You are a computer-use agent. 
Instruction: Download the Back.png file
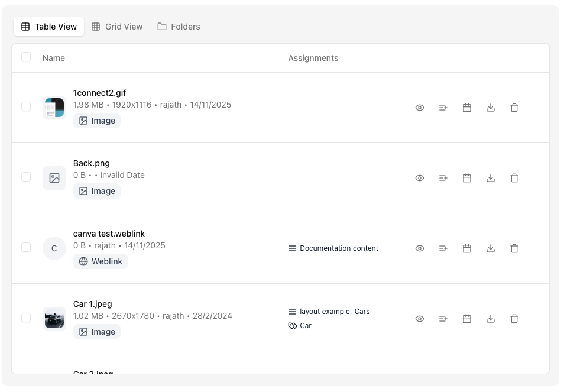click(x=491, y=178)
